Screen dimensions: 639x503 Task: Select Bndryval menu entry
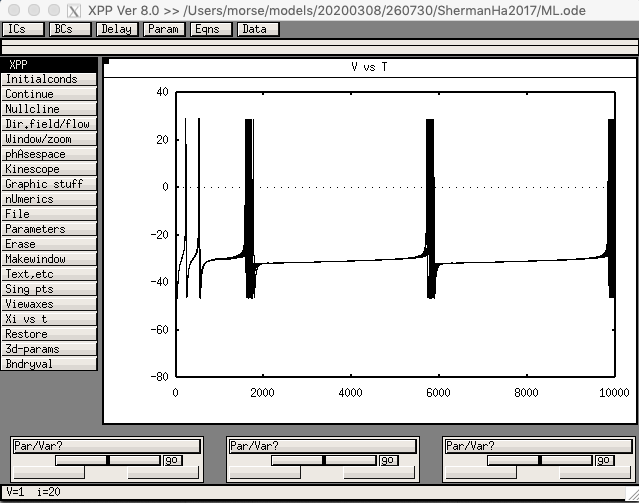(49, 364)
